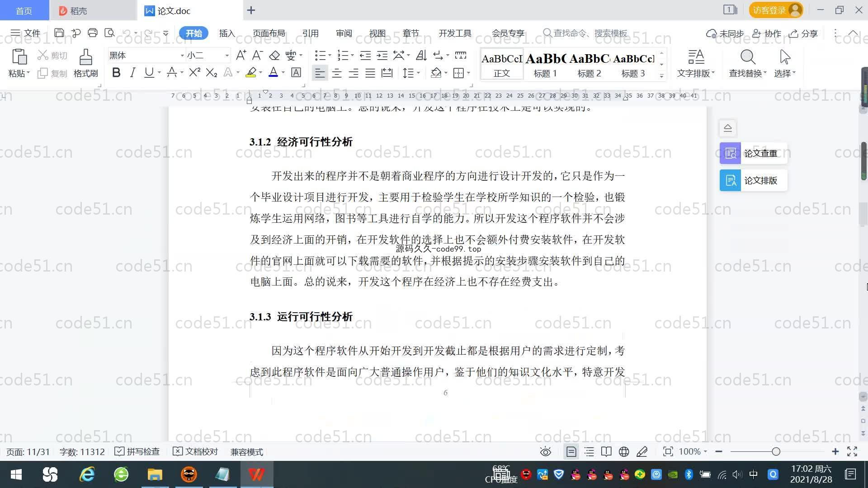868x488 pixels.
Task: Open the thesis formatting panel
Action: [x=753, y=180]
